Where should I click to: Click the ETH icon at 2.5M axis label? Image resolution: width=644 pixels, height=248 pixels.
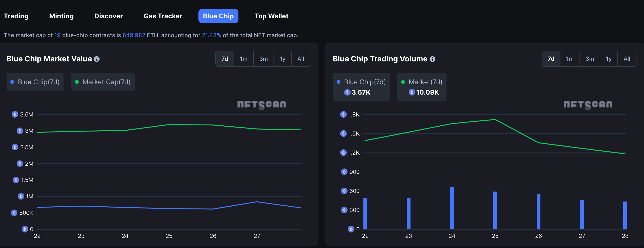(x=15, y=147)
